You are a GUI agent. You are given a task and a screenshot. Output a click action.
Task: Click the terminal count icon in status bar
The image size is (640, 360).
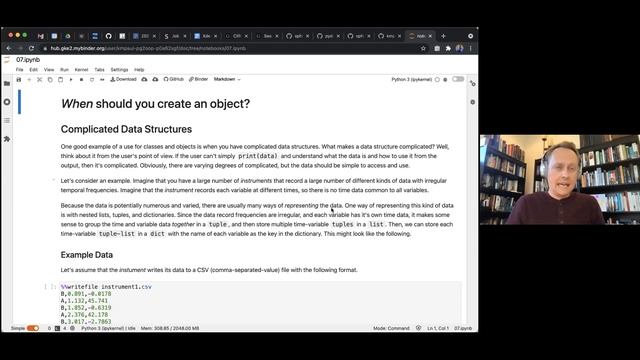pos(57,328)
